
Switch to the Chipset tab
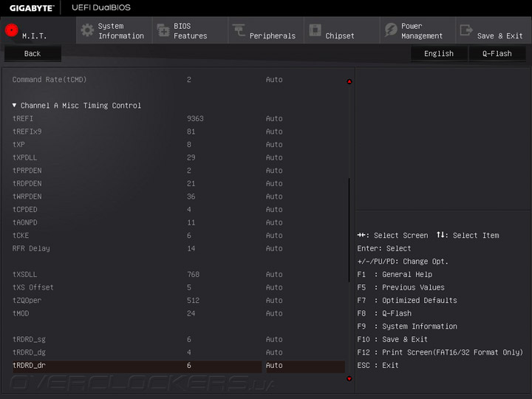(340, 35)
